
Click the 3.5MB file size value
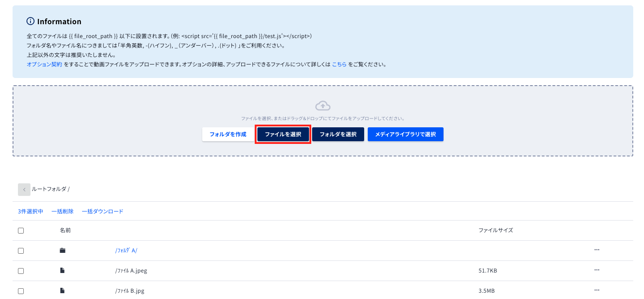point(487,291)
